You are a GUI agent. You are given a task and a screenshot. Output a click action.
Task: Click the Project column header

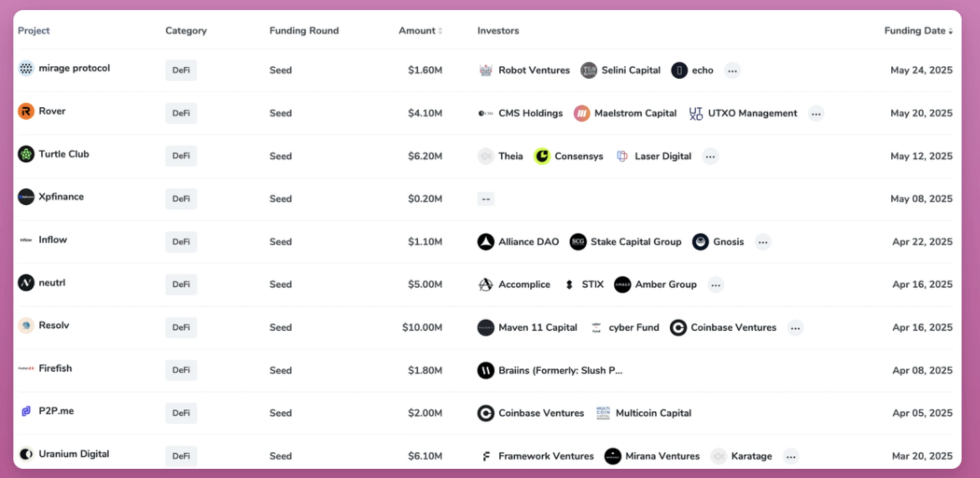click(34, 31)
